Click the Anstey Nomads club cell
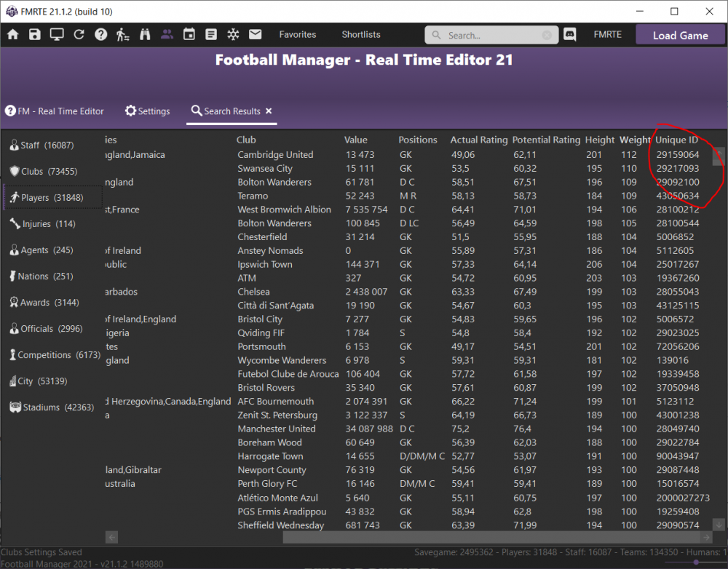This screenshot has width=728, height=569. 270,250
